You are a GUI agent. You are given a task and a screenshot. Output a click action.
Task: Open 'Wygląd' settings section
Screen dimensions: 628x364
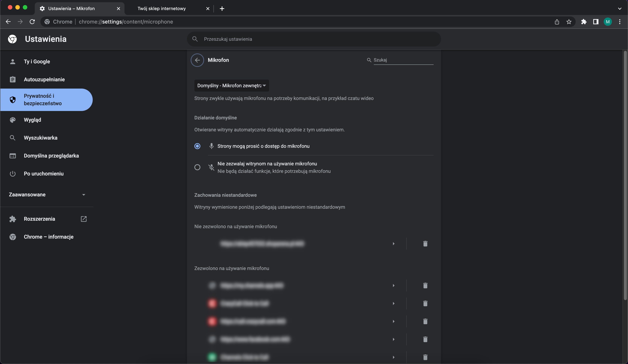tap(32, 120)
